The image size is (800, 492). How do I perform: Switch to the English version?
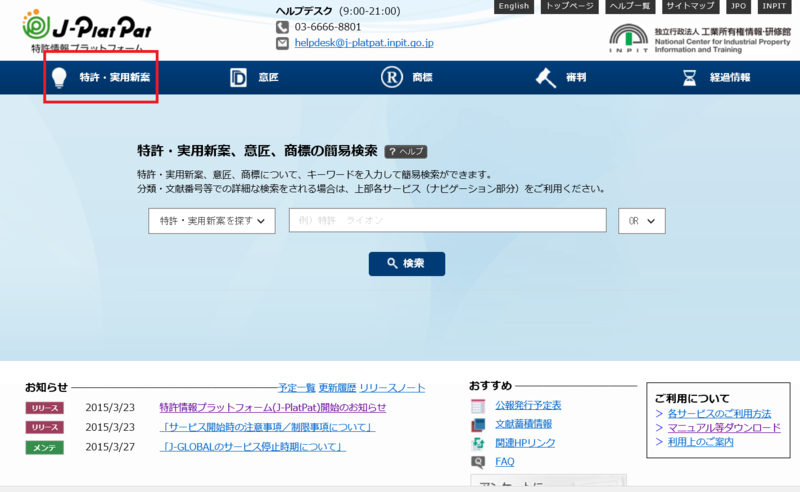click(x=514, y=6)
